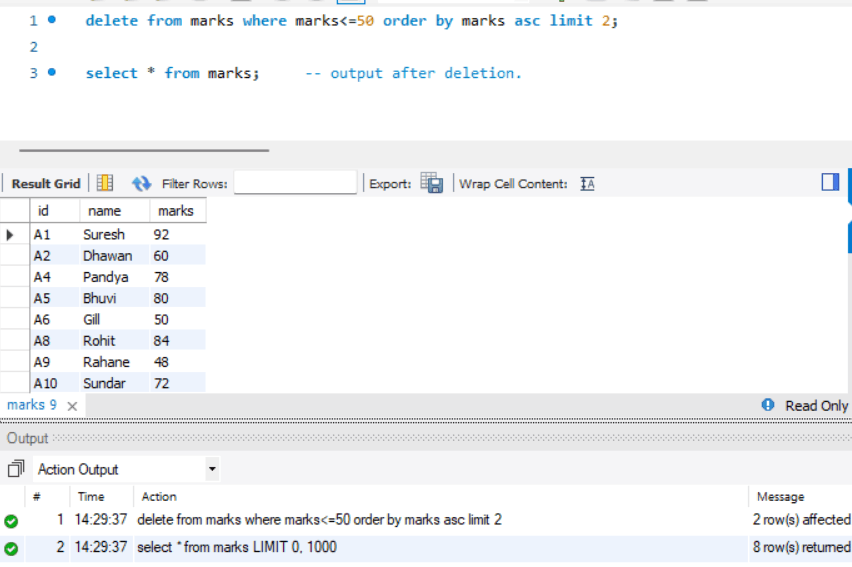Click the name column header

(x=115, y=211)
